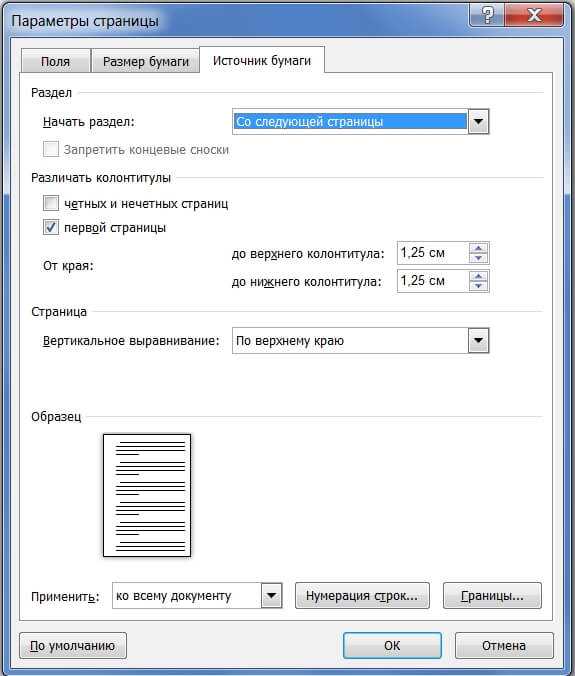Select the Источник бумаги tab

(262, 60)
